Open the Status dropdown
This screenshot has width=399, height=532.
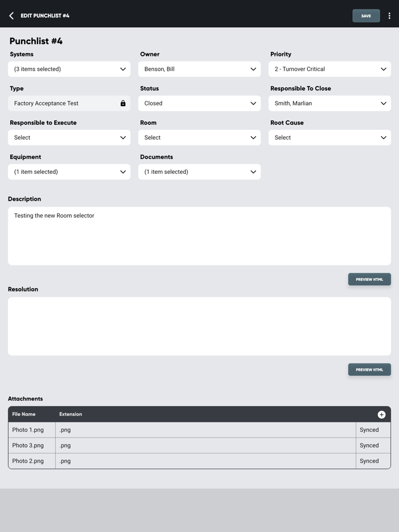pyautogui.click(x=199, y=104)
